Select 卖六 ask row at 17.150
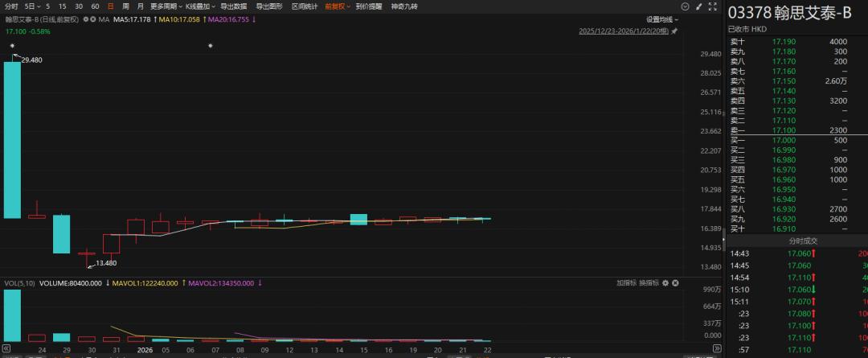 pos(796,81)
